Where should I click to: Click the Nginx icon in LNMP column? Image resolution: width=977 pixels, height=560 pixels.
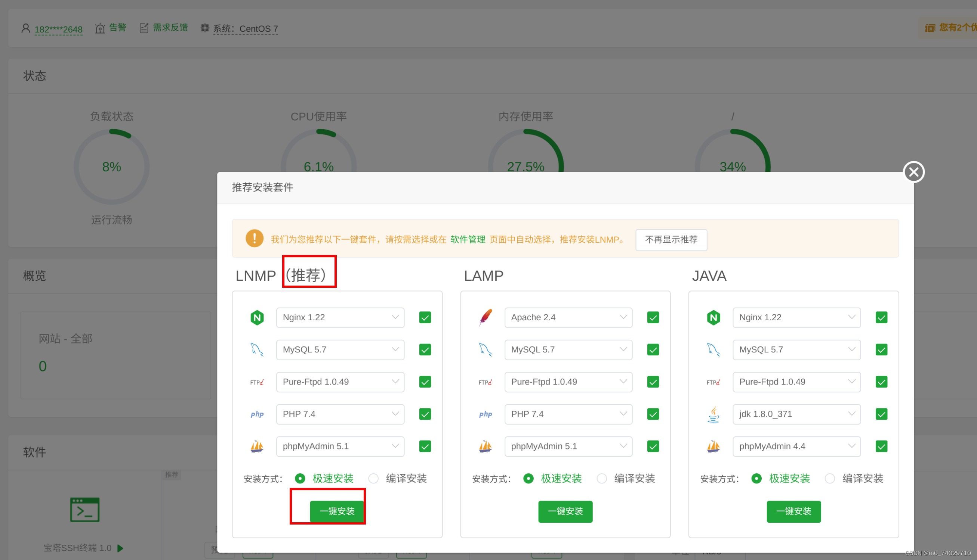pyautogui.click(x=257, y=318)
